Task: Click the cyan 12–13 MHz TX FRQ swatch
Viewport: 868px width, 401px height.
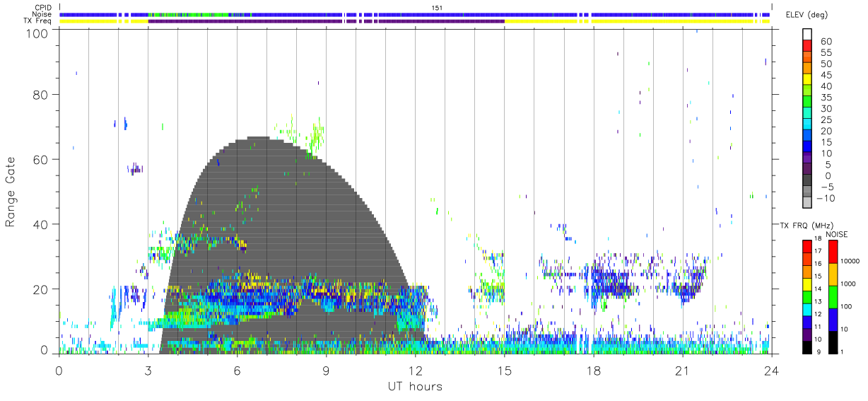Action: [807, 308]
